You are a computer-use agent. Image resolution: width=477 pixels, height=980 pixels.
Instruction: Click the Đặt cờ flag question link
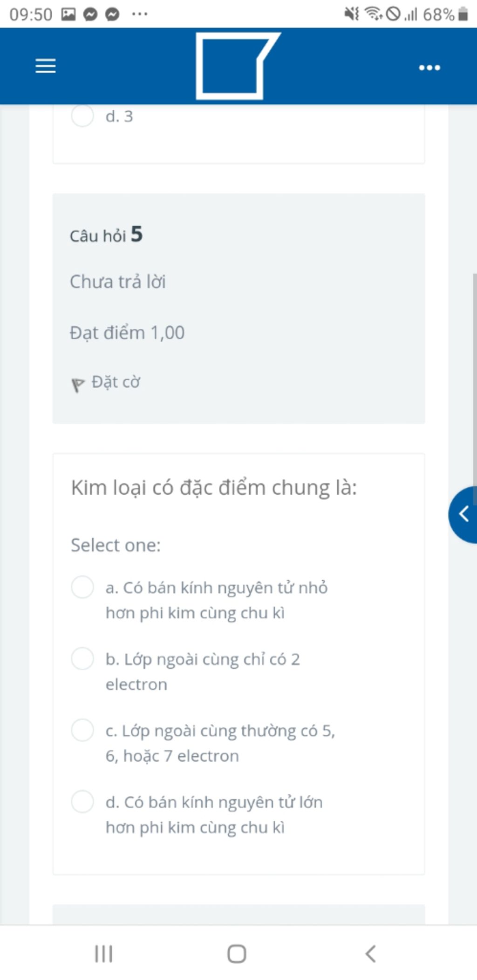click(x=116, y=382)
